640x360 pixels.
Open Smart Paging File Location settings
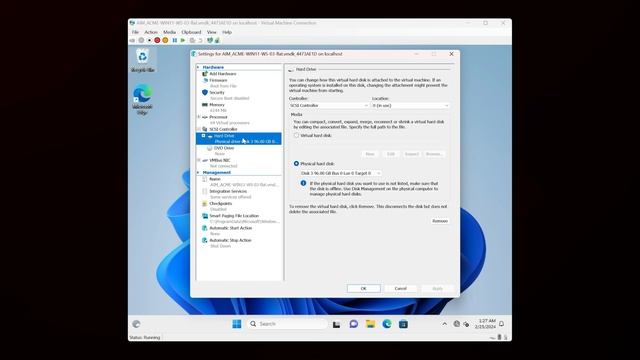(234, 216)
